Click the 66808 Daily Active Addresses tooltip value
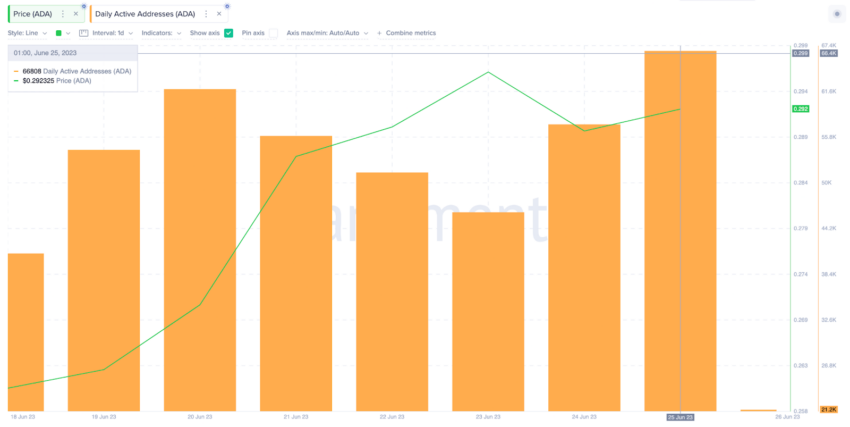 pyautogui.click(x=31, y=71)
